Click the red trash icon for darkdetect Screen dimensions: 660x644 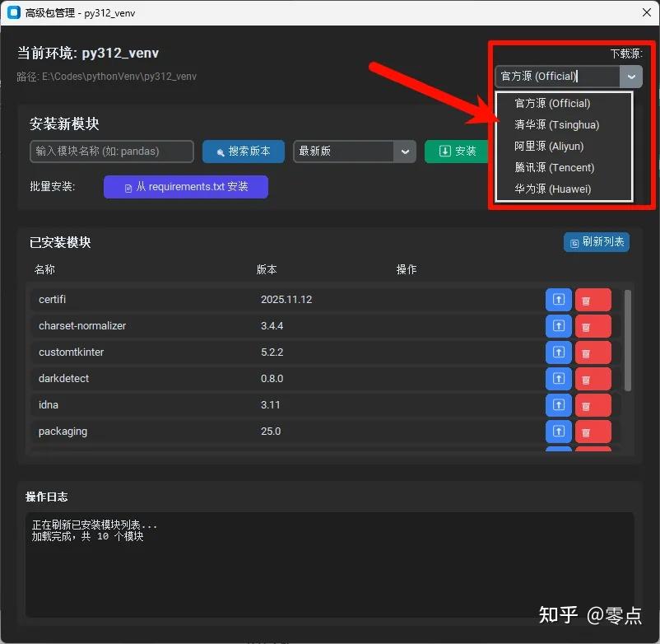[x=593, y=379]
